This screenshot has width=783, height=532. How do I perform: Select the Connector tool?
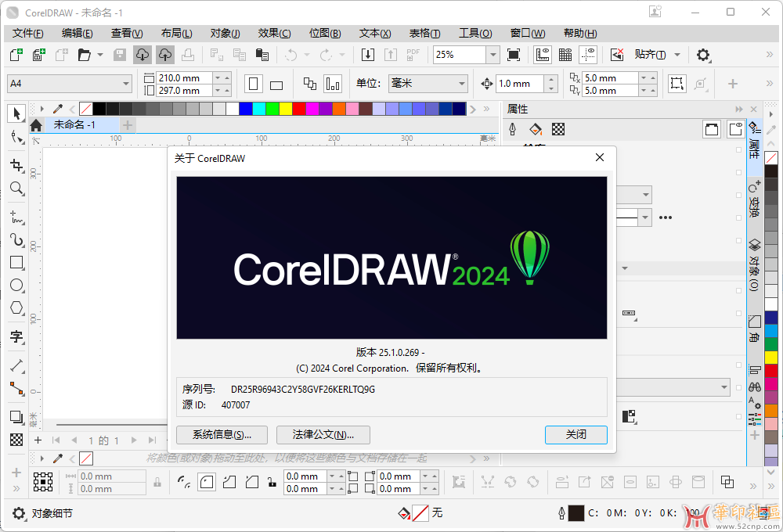click(x=16, y=389)
